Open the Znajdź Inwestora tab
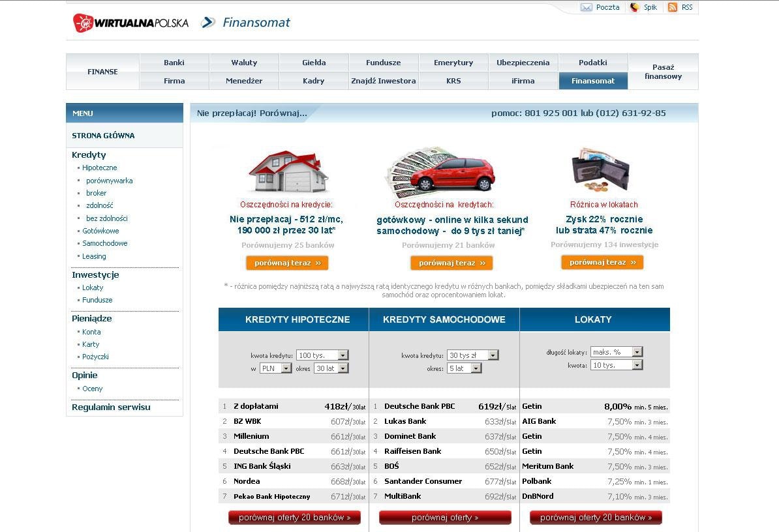Image resolution: width=779 pixels, height=532 pixels. (x=384, y=81)
